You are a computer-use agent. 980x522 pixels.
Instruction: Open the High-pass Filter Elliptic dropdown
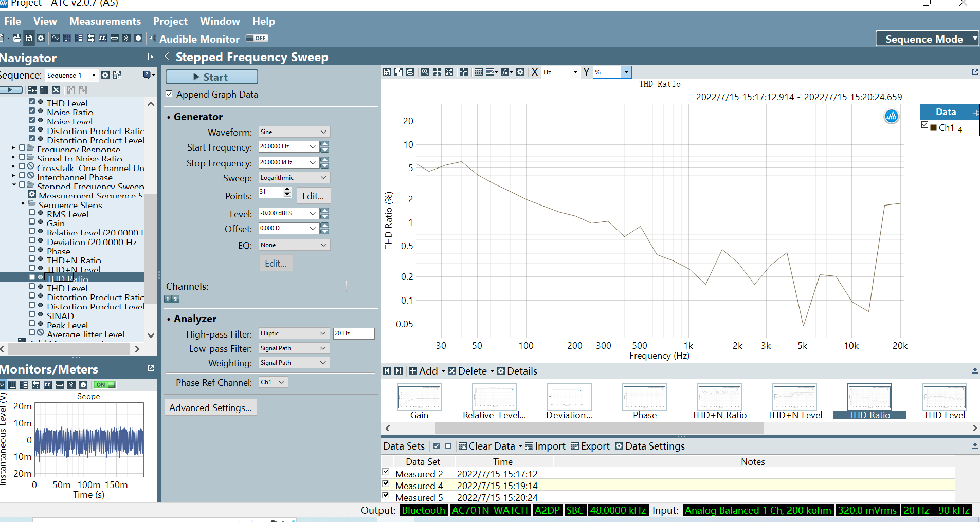(x=294, y=333)
